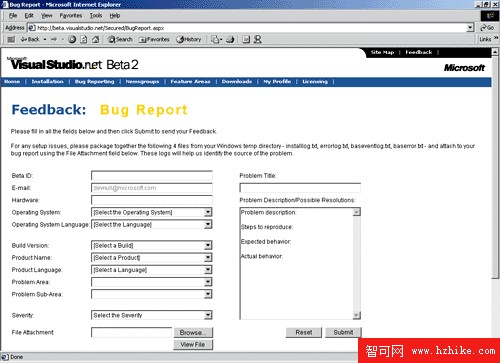Expand the Build Version dropdown
Viewport: 500px width, 363px height.
[x=208, y=245]
